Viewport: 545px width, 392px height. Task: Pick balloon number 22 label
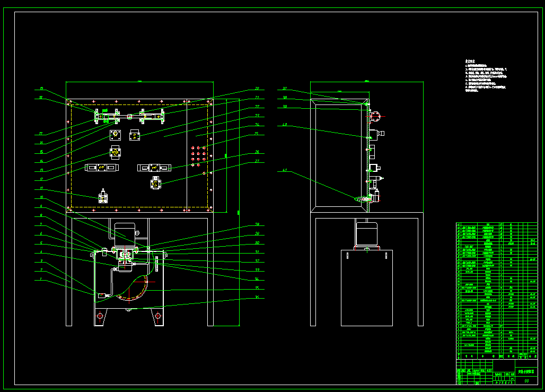257,107
